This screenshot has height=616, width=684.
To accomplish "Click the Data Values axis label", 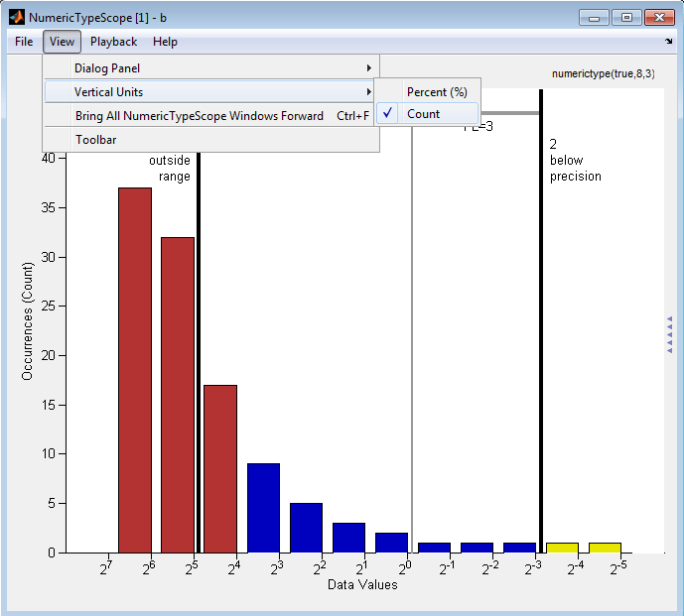I will [362, 584].
